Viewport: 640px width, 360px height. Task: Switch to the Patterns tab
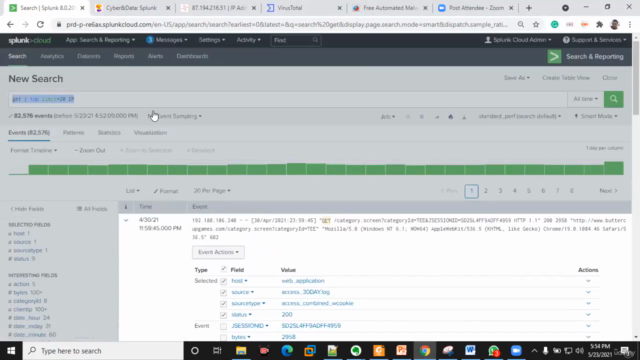[x=73, y=133]
